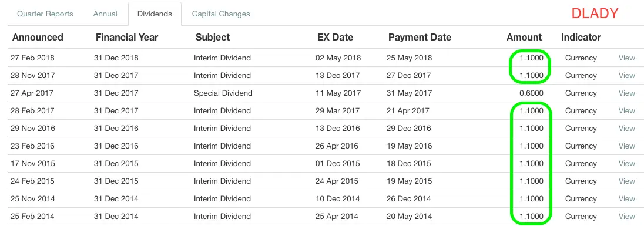Click the EX Date column header
Image resolution: width=644 pixels, height=226 pixels.
coord(335,38)
